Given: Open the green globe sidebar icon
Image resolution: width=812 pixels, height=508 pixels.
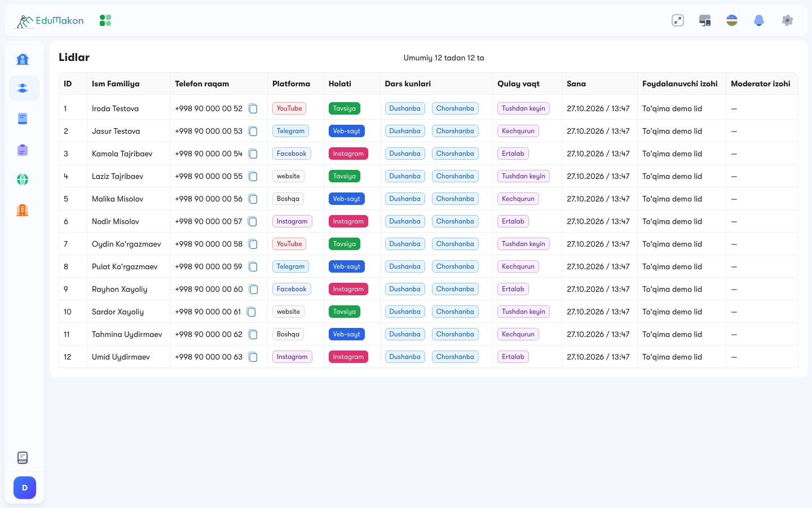Looking at the screenshot, I should (23, 179).
